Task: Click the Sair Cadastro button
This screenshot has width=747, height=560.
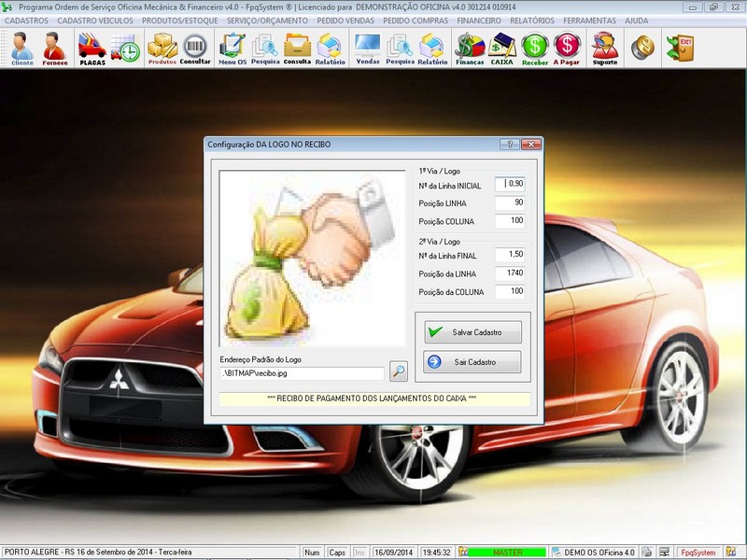Action: [472, 362]
